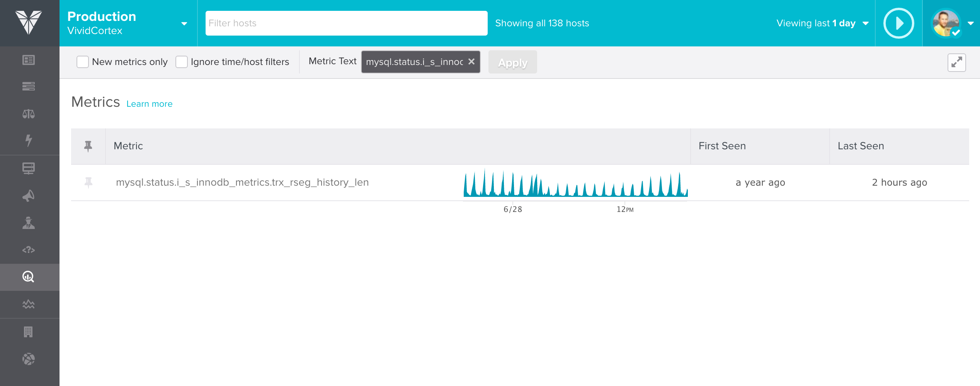Click the 6/28 sparkline axis label
The width and height of the screenshot is (980, 386).
click(513, 209)
